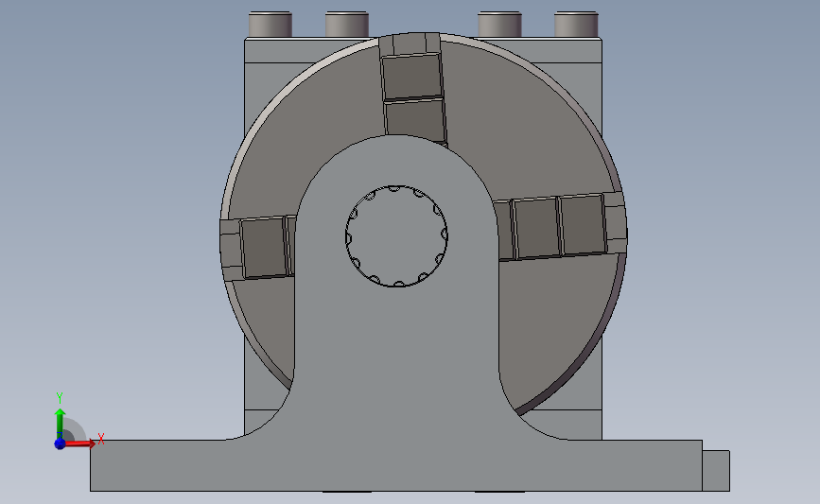The width and height of the screenshot is (820, 504).
Task: Select the rightmost cylindrical pin on top
Action: (x=576, y=24)
